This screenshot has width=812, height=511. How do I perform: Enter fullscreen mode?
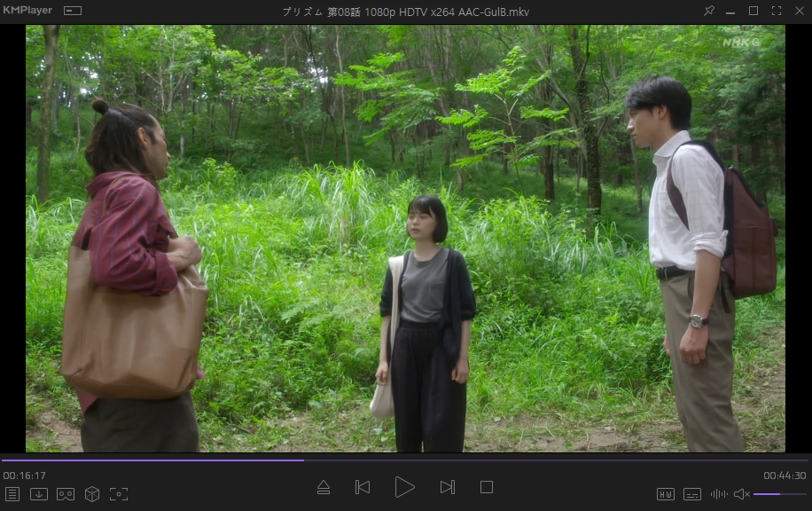[x=777, y=11]
